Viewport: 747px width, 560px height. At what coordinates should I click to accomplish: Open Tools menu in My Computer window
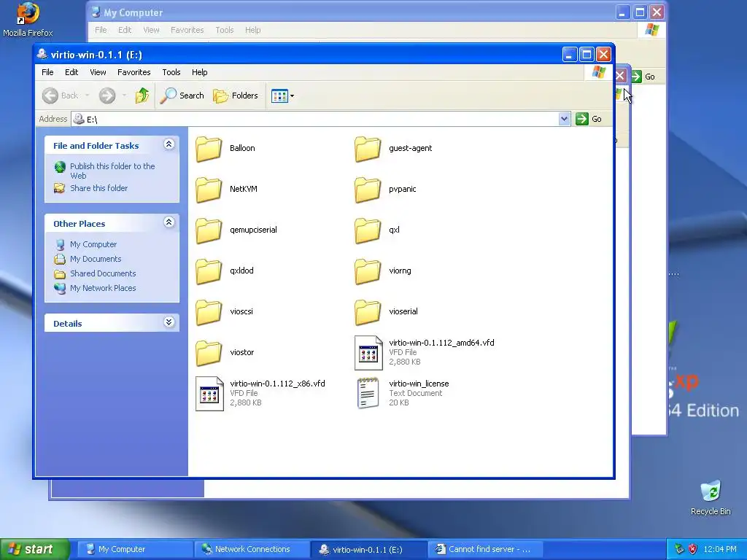(225, 30)
